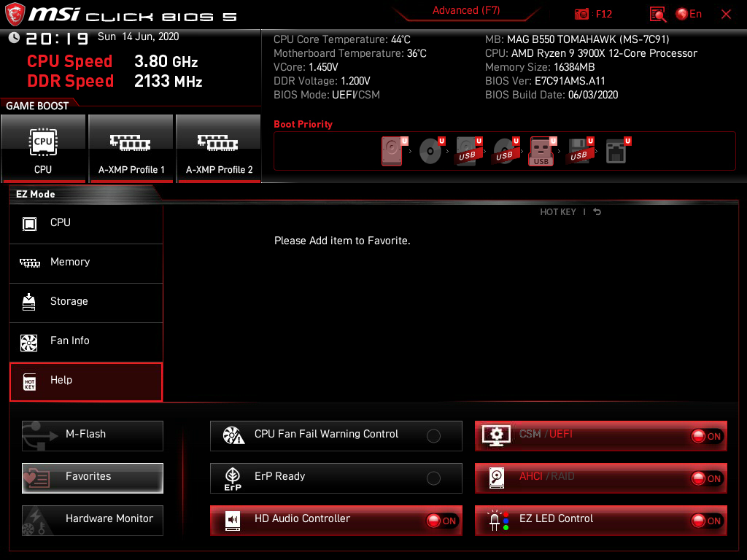Click the MSI dragon shield logo
The width and height of the screenshot is (747, 560).
[x=15, y=15]
